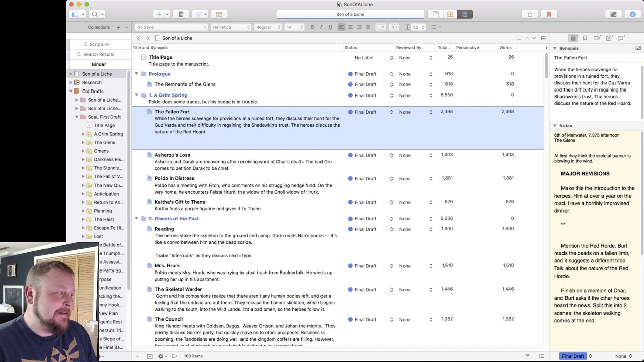
Task: Toggle italic formatting
Action: 321,27
